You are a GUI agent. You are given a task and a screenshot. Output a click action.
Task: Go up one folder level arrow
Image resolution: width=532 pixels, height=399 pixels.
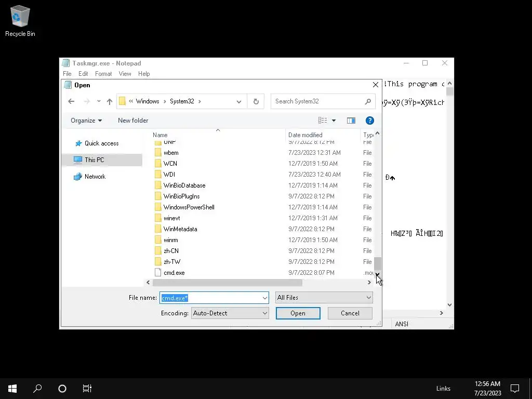109,101
